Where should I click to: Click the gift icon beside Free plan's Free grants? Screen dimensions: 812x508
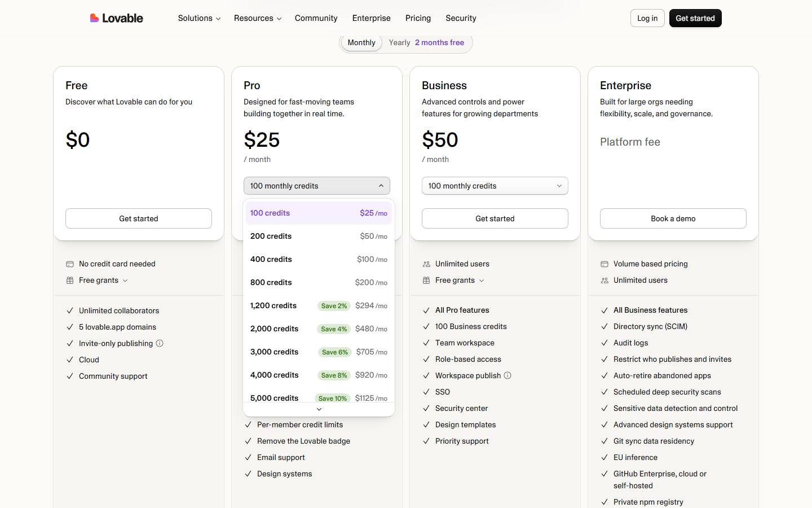70,280
